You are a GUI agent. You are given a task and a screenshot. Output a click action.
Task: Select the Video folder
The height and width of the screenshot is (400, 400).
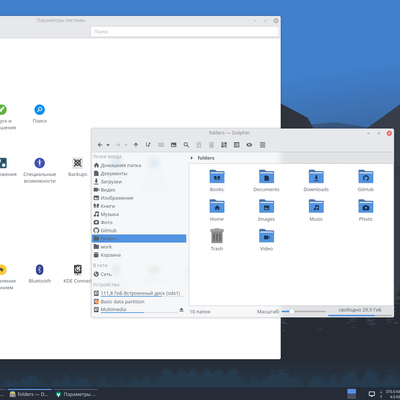(x=266, y=240)
